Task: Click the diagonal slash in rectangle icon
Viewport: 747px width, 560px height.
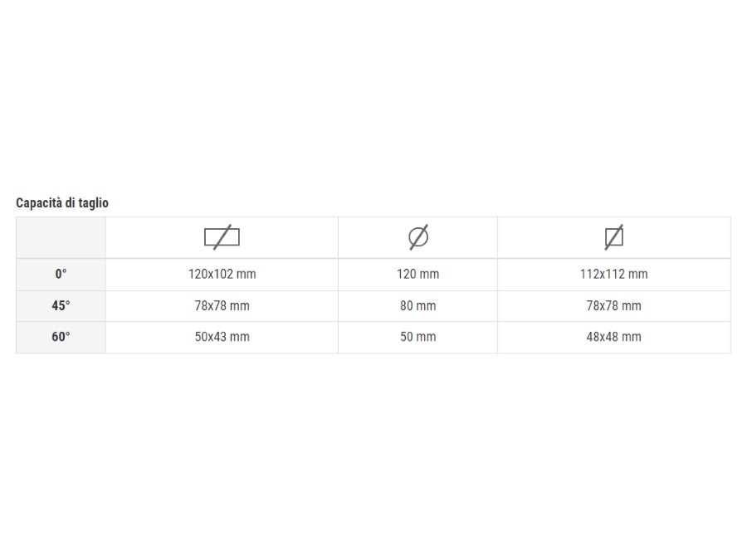Action: (222, 237)
